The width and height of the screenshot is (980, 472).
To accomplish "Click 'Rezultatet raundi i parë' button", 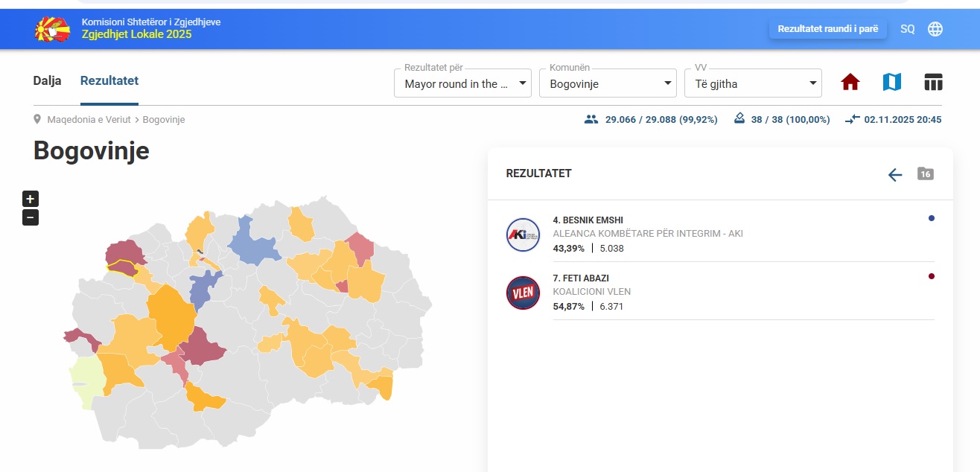I will (x=827, y=29).
